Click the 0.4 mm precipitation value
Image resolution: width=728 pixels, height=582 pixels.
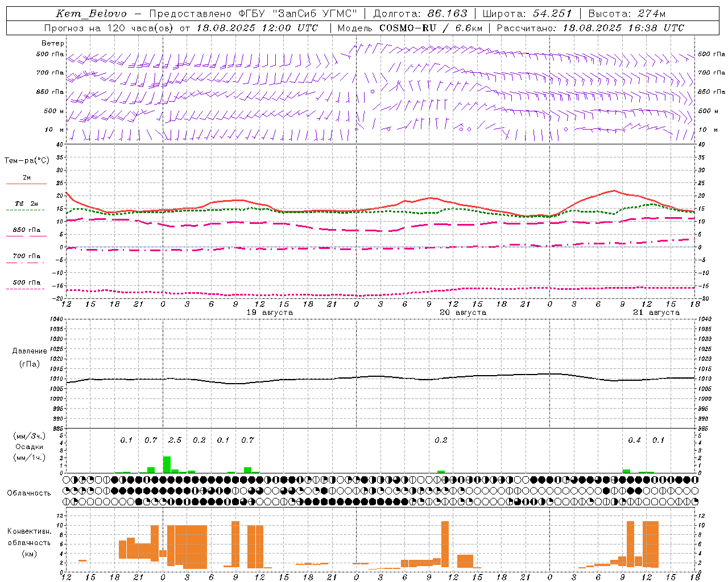click(x=634, y=440)
